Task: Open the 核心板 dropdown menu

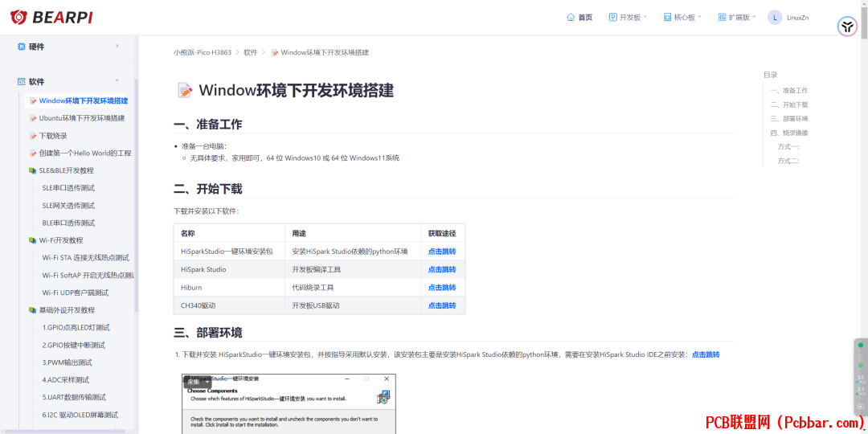Action: (682, 17)
